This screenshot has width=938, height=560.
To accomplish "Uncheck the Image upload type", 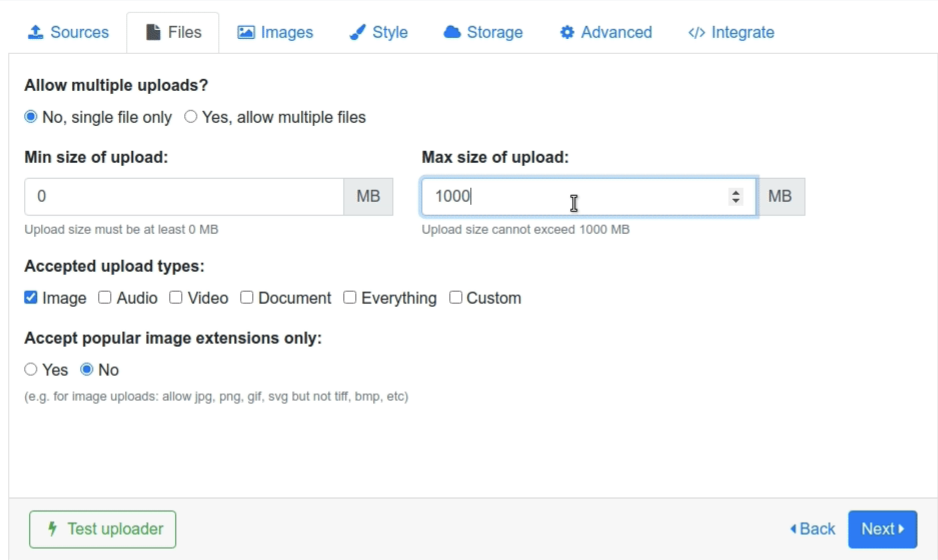I will point(31,297).
